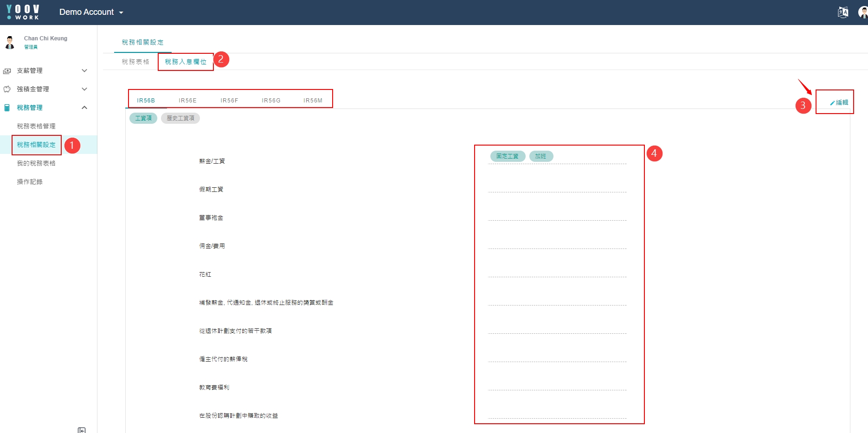Click the YOOV Work logo
This screenshot has width=868, height=433.
(23, 12)
